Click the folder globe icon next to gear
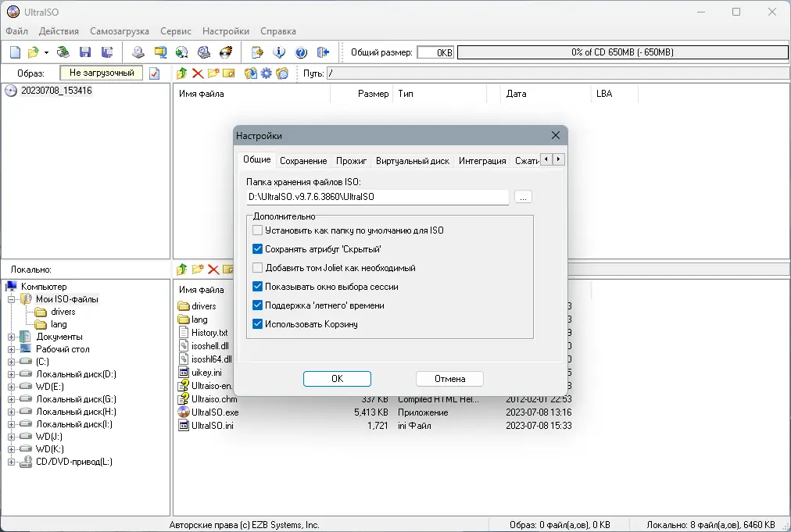Screen dimensions: 791x532 click(282, 73)
